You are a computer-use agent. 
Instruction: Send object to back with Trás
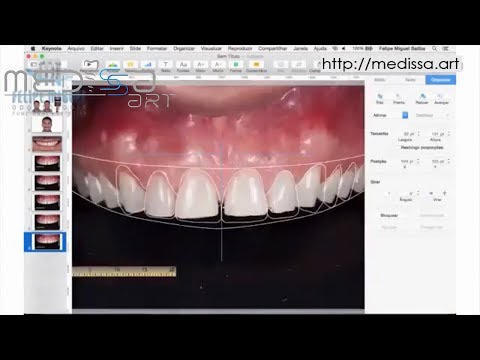[x=379, y=97]
